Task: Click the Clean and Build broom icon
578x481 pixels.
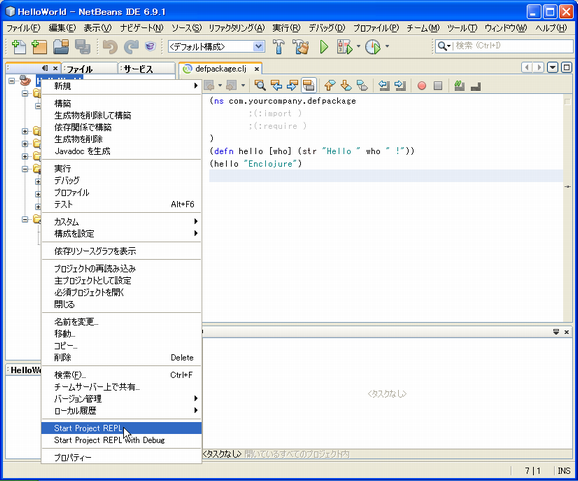Action: [x=301, y=47]
